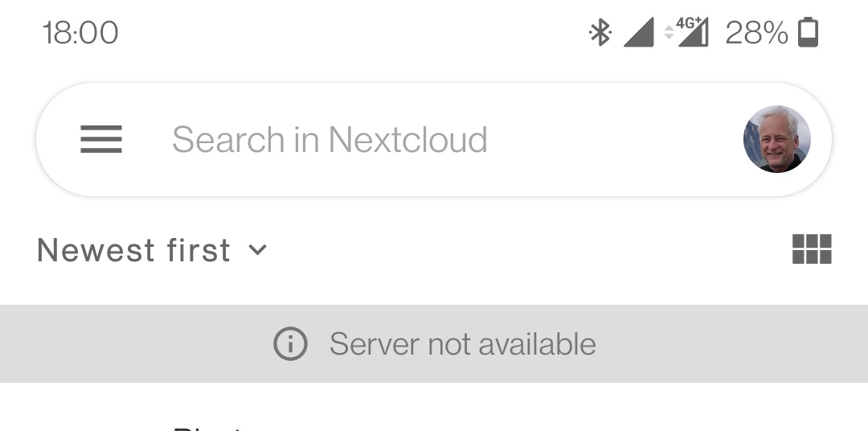This screenshot has height=431, width=868.
Task: Click the empty area of the search bar
Action: pos(611,140)
